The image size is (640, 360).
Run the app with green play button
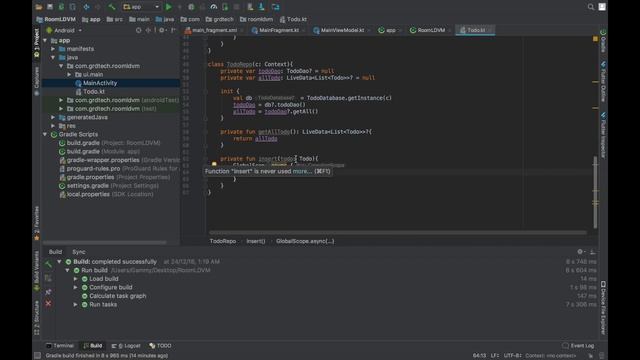pos(169,7)
